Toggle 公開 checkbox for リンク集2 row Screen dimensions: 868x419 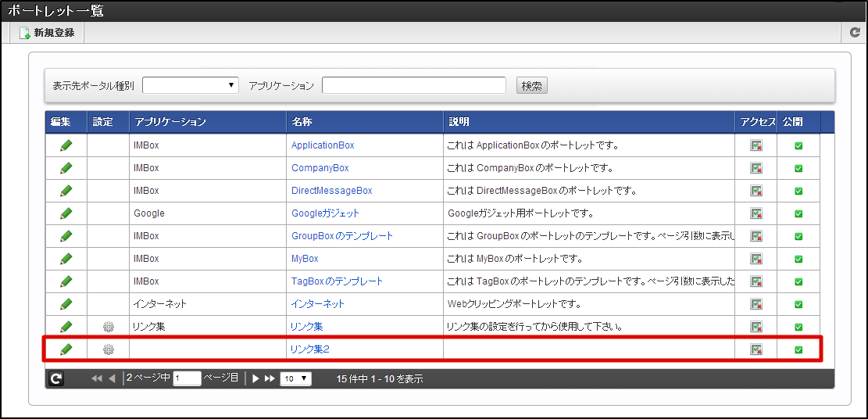coord(798,349)
